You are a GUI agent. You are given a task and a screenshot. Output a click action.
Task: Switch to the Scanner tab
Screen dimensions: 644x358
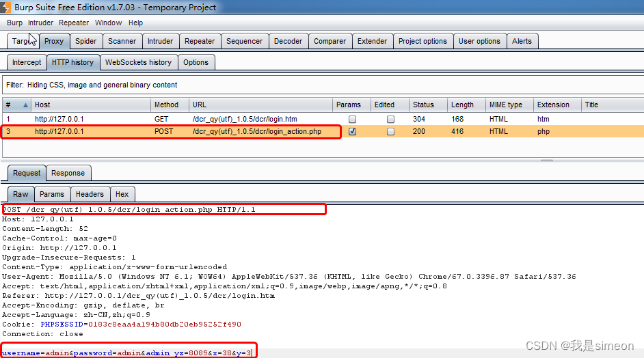[x=122, y=41]
